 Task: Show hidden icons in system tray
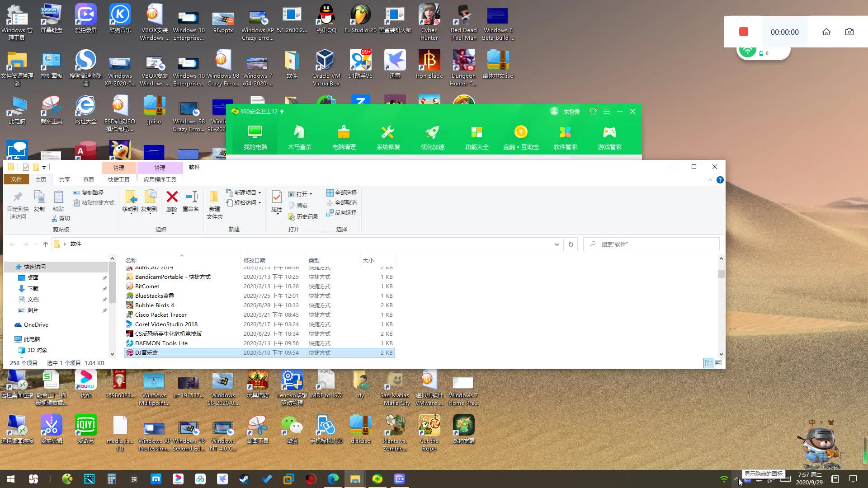[737, 479]
